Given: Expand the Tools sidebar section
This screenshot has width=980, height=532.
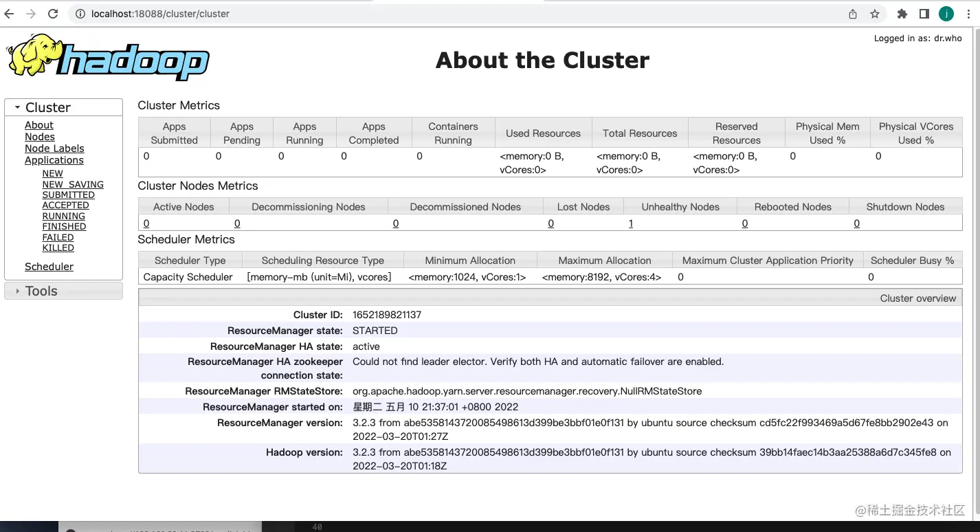Looking at the screenshot, I should click(63, 291).
